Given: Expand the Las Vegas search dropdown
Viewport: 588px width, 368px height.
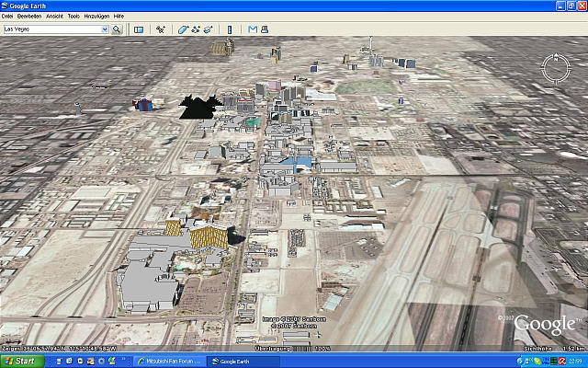Looking at the screenshot, I should [105, 29].
